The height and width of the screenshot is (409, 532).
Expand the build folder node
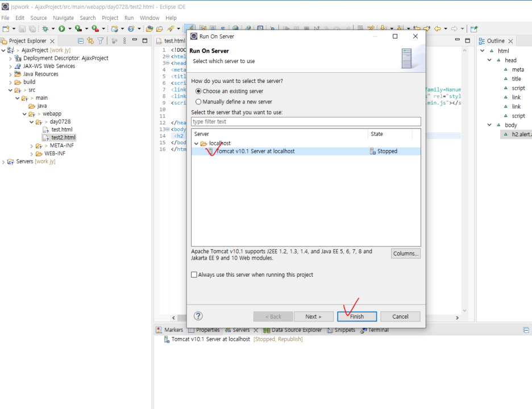(x=10, y=82)
